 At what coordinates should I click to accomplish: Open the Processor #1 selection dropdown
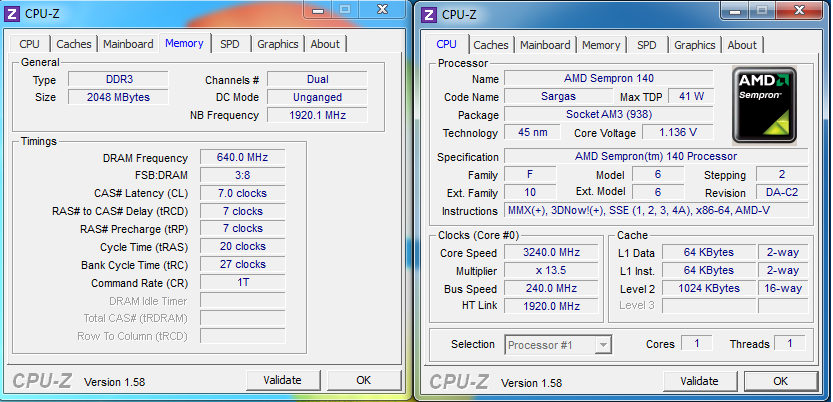[x=558, y=345]
